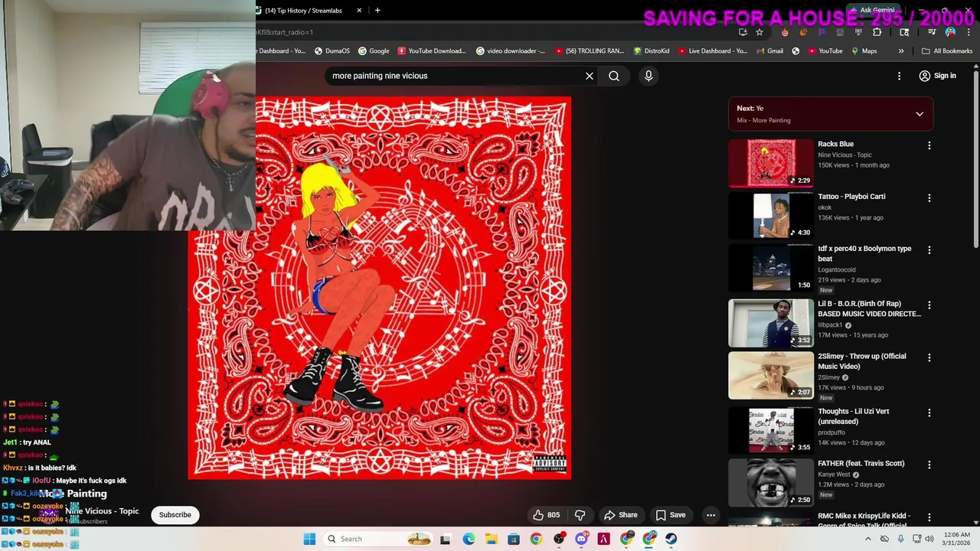Open the taskbar clock showing 12:06 AM
The width and height of the screenshot is (980, 551).
pos(957,539)
